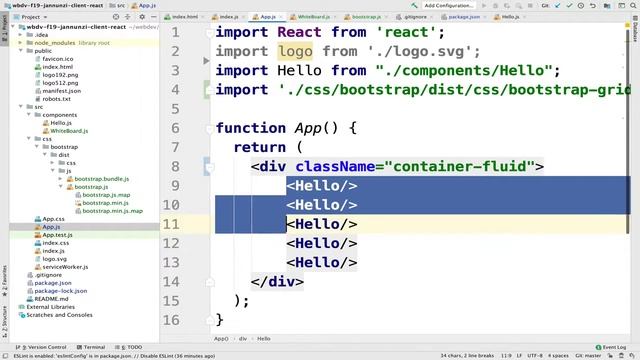Image resolution: width=640 pixels, height=360 pixels.
Task: Click the run gutter arrow on line 3
Action: [x=206, y=61]
